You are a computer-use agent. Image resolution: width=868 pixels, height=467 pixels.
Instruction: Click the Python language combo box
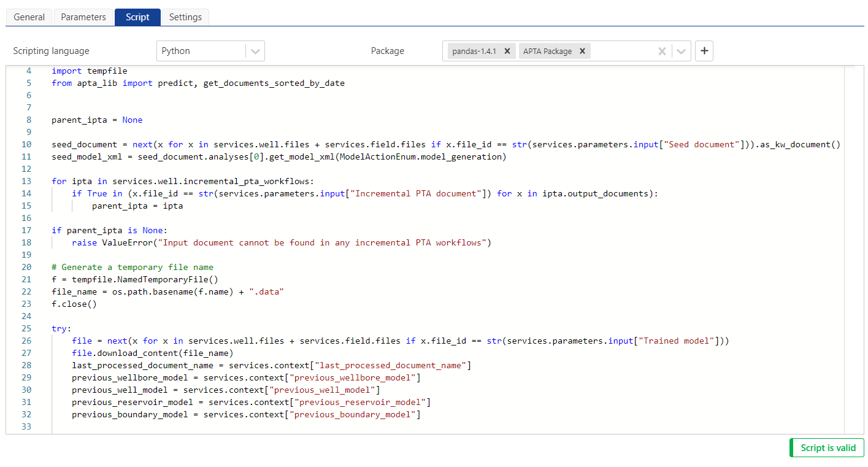210,52
